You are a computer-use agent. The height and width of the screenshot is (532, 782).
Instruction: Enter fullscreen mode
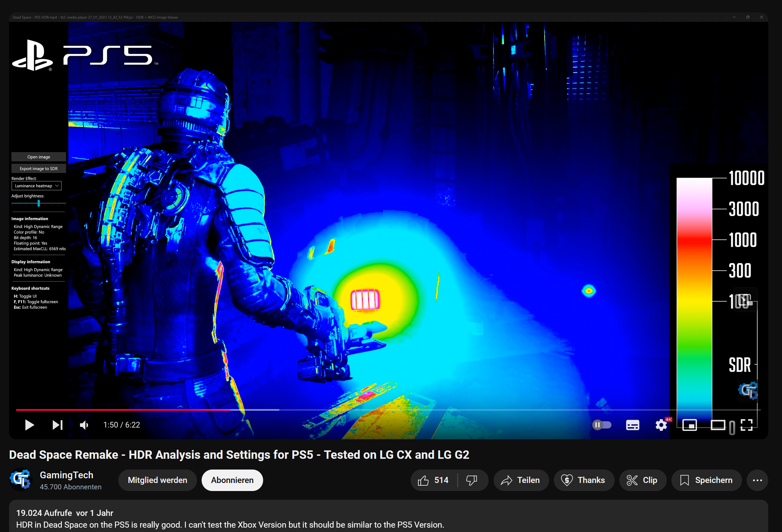pyautogui.click(x=747, y=425)
